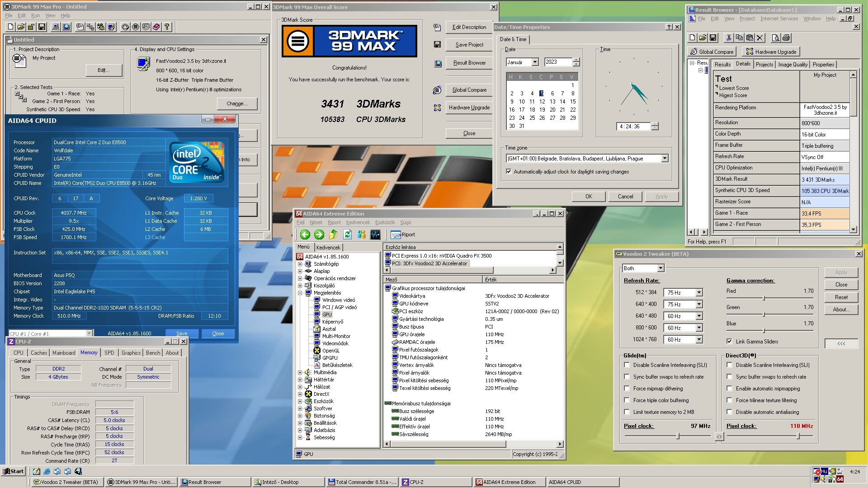This screenshot has width=868, height=488.
Task: Click CPU-Z taskbar button
Action: [436, 482]
